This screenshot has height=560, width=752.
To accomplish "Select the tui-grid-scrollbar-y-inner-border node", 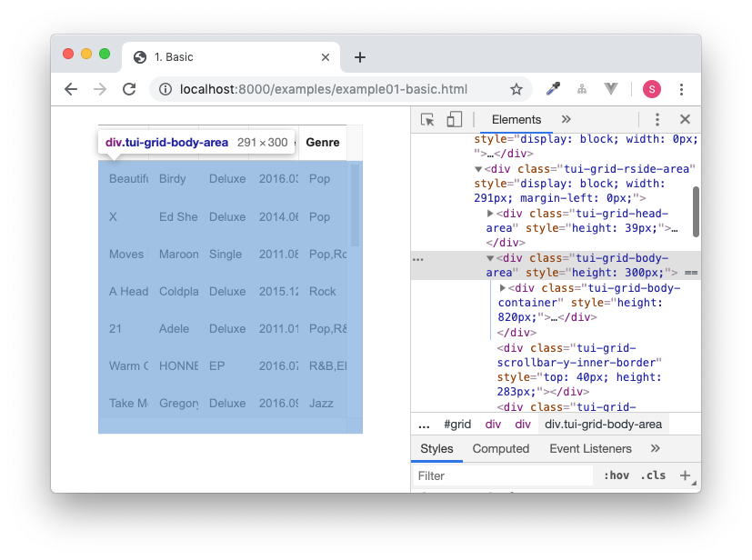I will pos(579,370).
